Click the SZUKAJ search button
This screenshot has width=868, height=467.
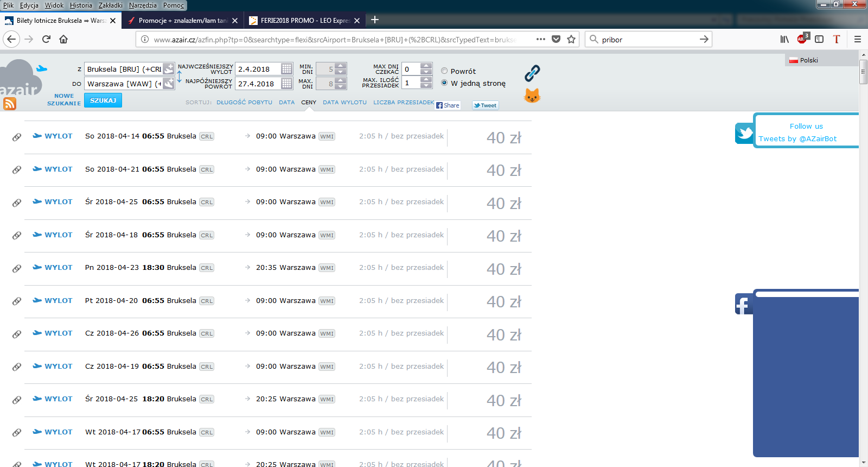click(x=103, y=100)
